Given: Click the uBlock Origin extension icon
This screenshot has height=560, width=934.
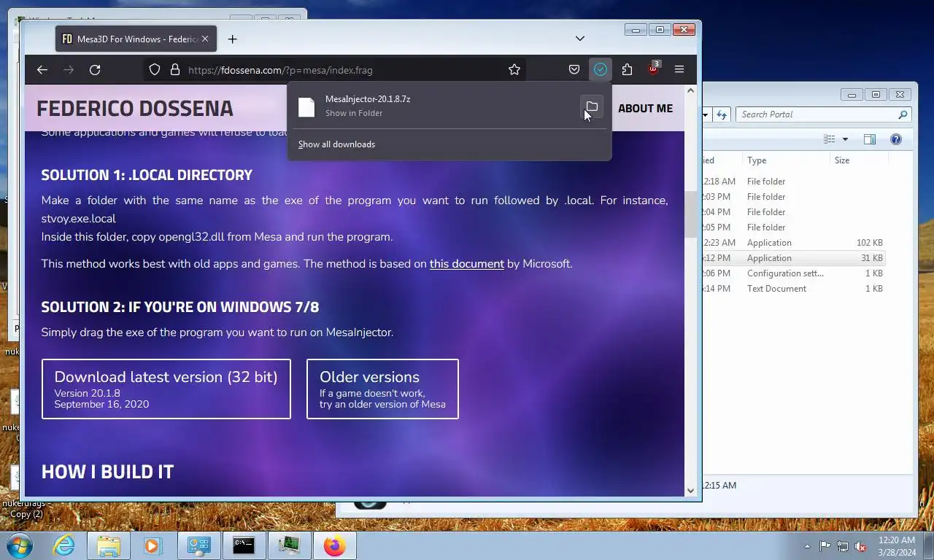Looking at the screenshot, I should point(654,69).
